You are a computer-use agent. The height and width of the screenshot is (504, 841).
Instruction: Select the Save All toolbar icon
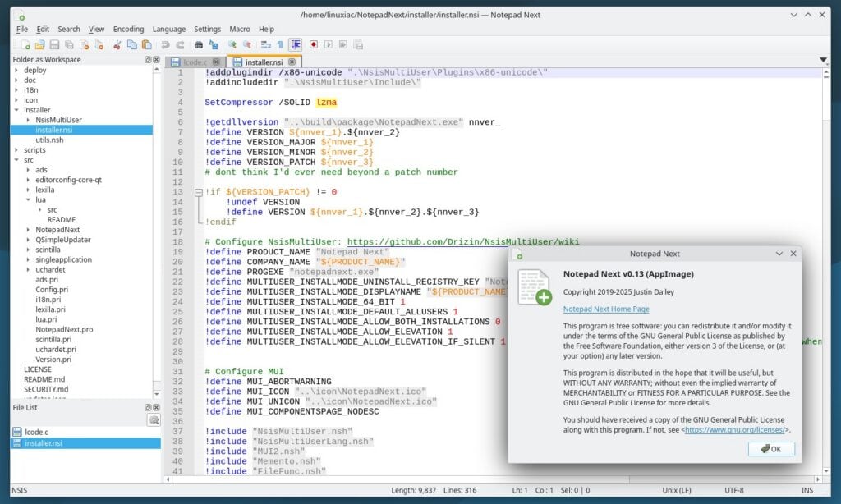[69, 44]
